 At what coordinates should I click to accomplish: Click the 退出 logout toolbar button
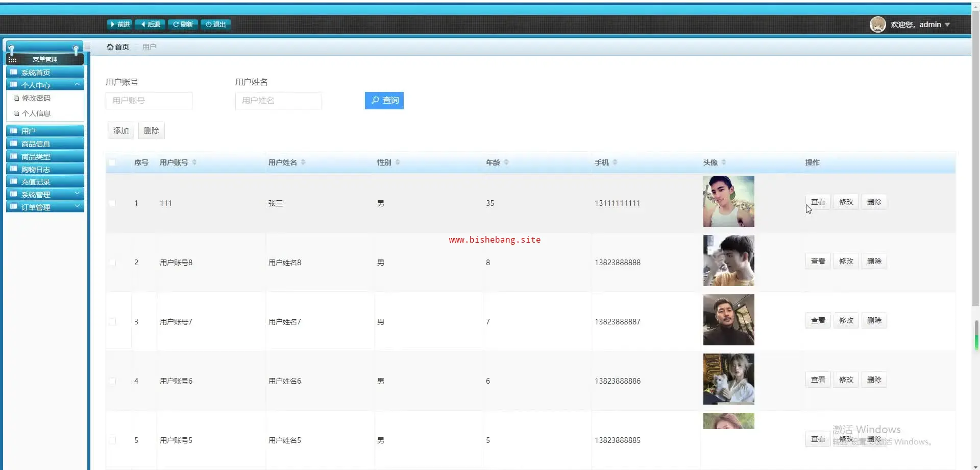click(x=216, y=25)
